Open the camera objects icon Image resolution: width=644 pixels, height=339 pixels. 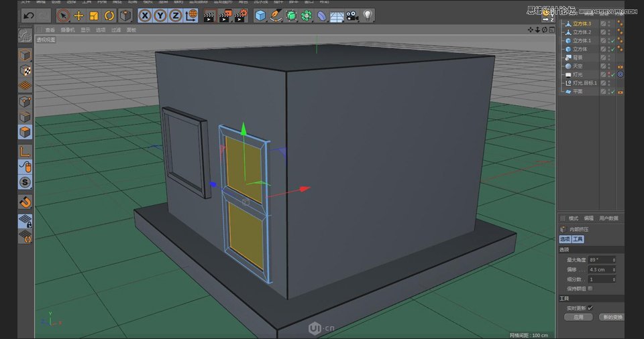click(x=352, y=16)
